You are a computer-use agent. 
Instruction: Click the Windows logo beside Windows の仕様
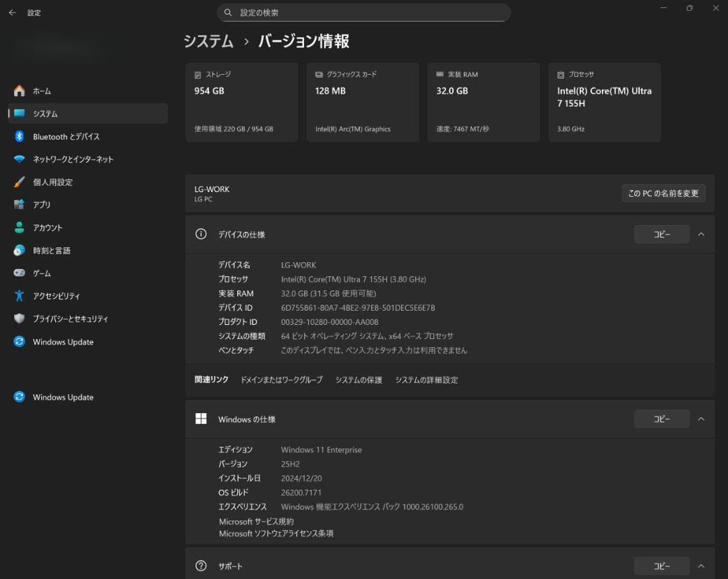[x=200, y=418]
